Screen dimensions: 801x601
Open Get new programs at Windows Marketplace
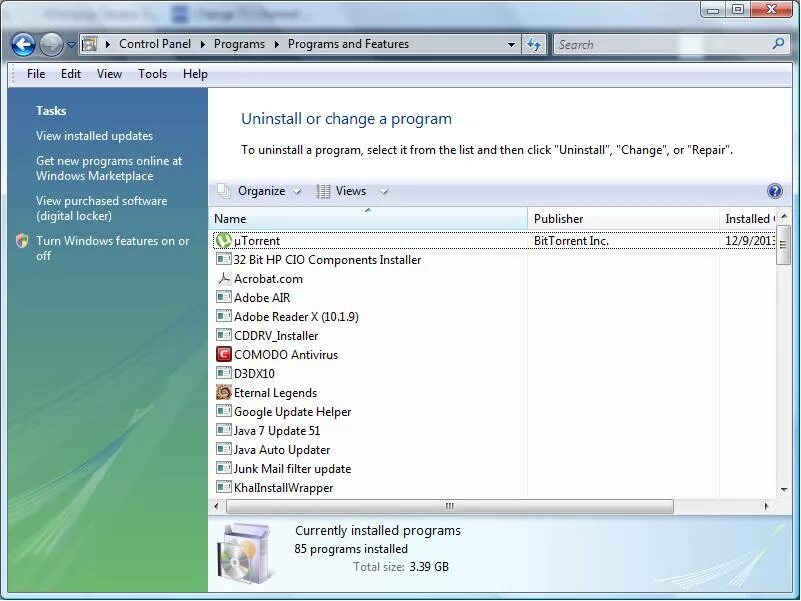pos(109,168)
